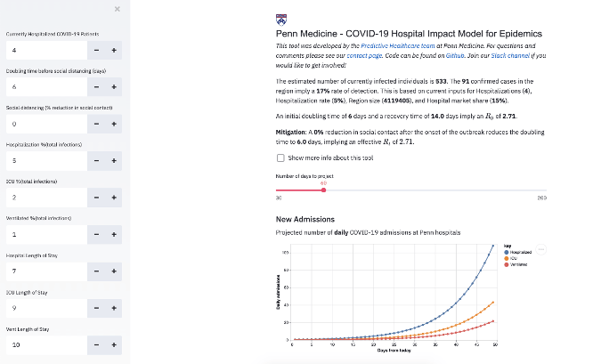Increase Hospitalization % with the plus icon
Viewport: 601px width, 364px height.
click(x=114, y=160)
